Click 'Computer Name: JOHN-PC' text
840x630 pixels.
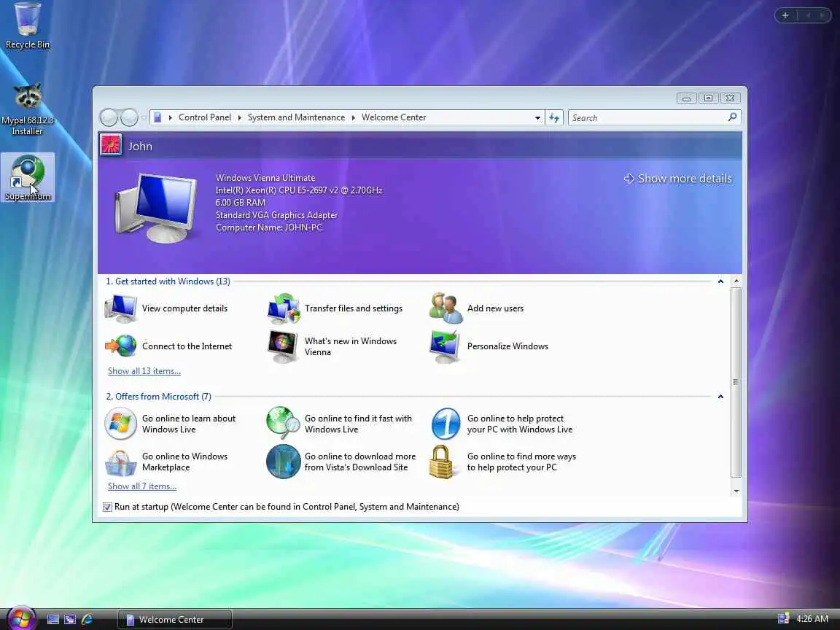click(x=269, y=227)
